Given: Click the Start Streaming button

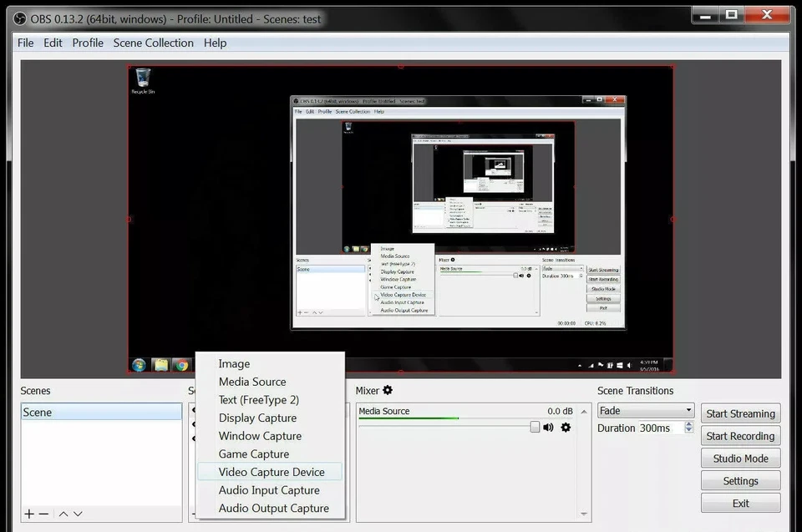Looking at the screenshot, I should coord(740,413).
